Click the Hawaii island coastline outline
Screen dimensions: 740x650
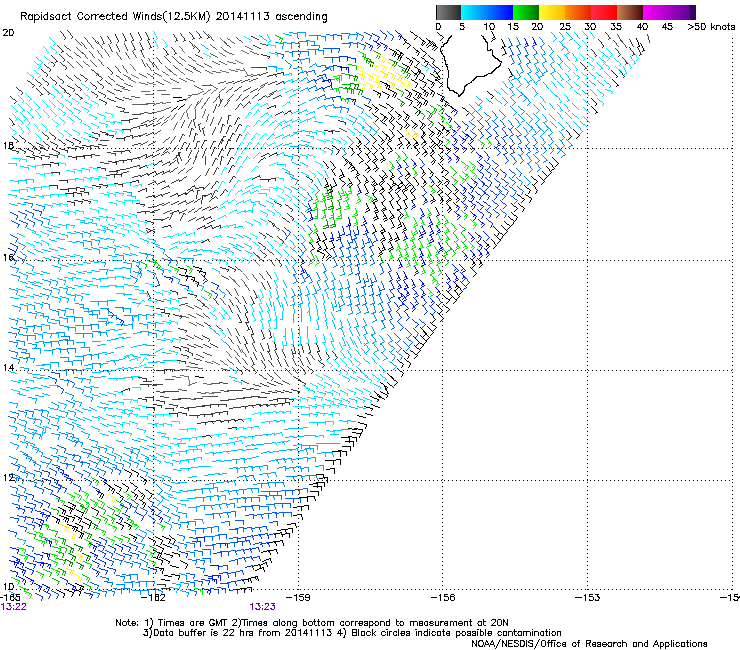point(470,65)
